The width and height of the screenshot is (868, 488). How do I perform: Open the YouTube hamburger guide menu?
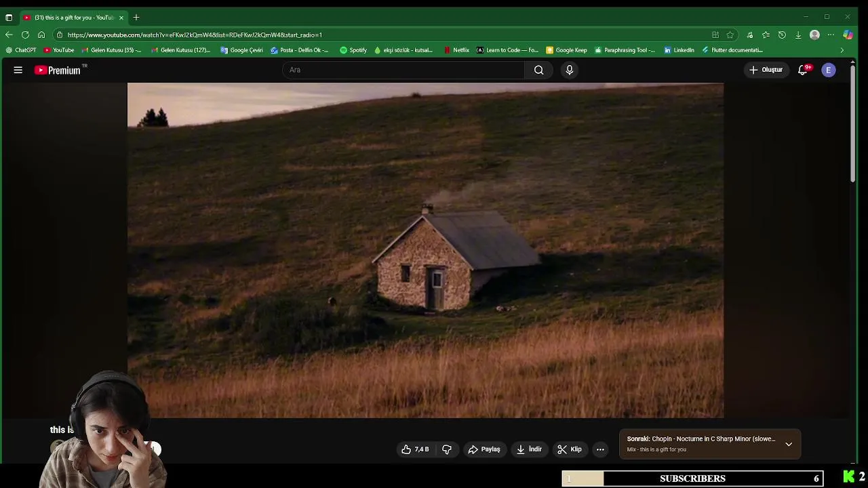[x=18, y=70]
